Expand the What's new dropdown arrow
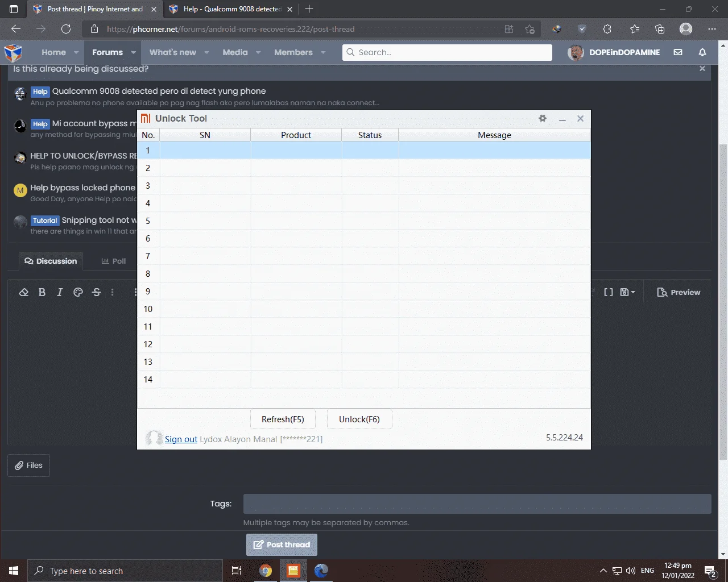This screenshot has width=728, height=582. [x=206, y=52]
